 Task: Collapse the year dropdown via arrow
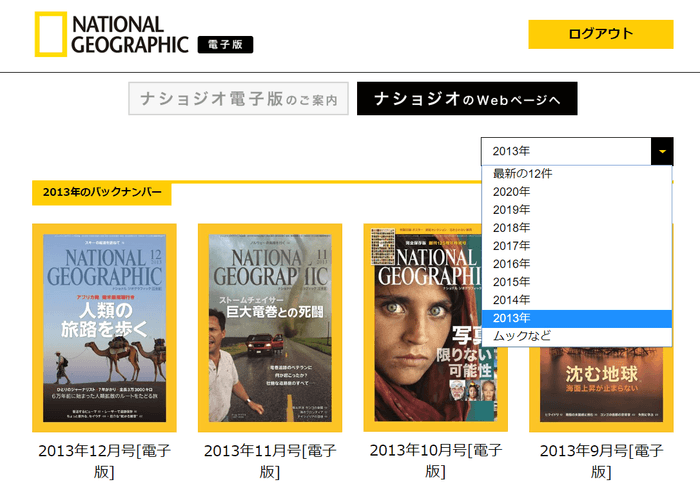(x=661, y=151)
